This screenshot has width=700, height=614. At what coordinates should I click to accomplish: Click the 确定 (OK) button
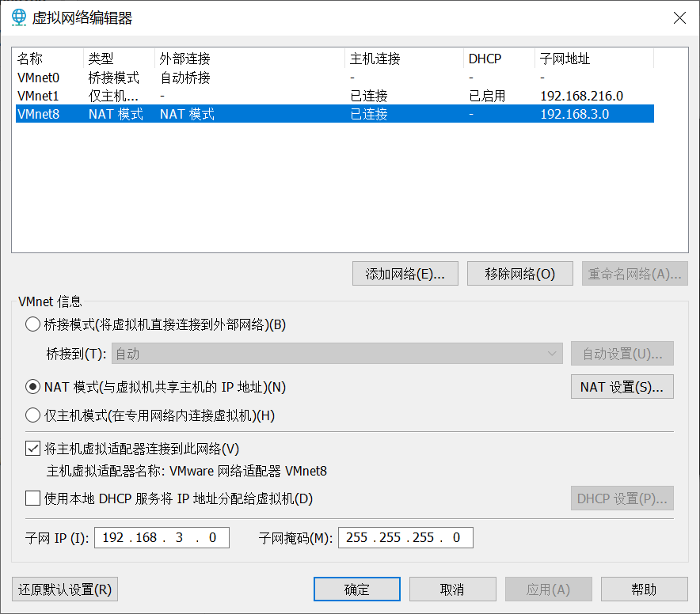pos(356,589)
